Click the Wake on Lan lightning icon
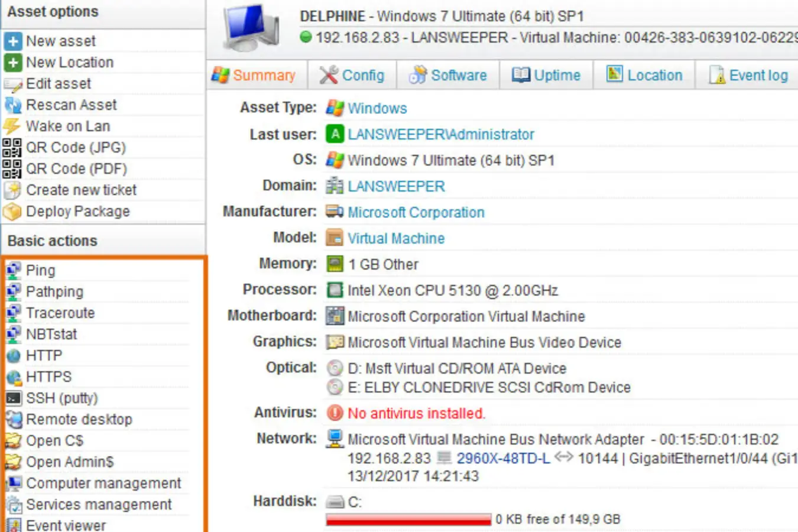 pyautogui.click(x=12, y=126)
